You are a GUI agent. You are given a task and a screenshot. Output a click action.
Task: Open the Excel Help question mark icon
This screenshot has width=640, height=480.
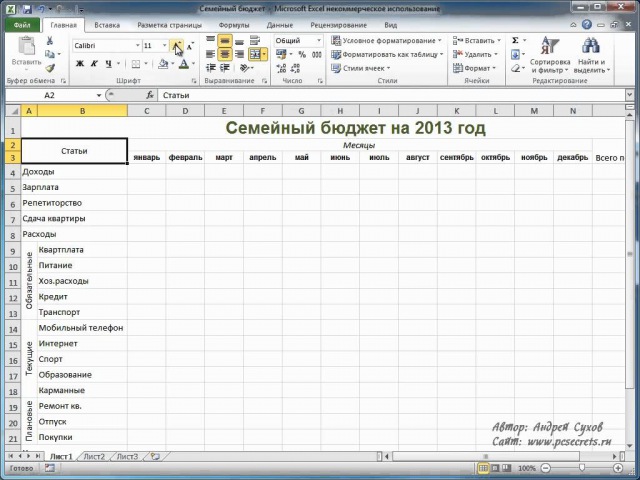(x=587, y=24)
